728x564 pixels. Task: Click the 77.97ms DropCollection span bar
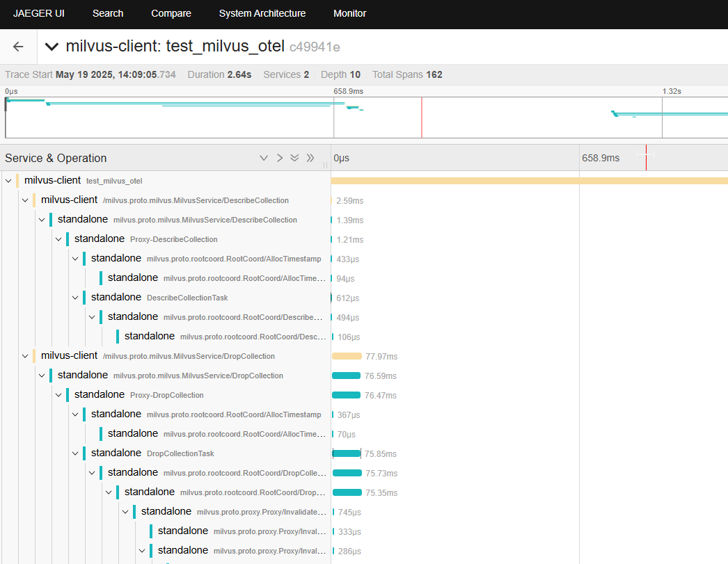coord(347,356)
